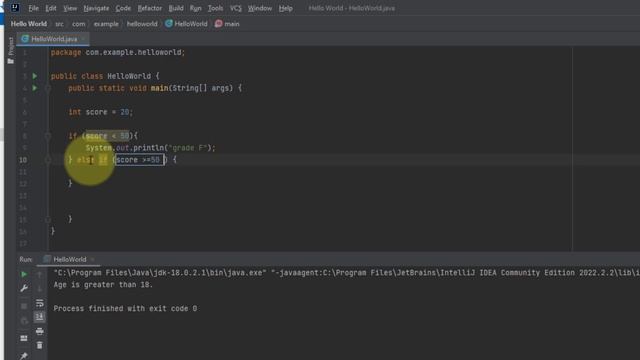Click the println "grade F" statement
Viewport: 640px width, 360px height.
tap(150, 148)
